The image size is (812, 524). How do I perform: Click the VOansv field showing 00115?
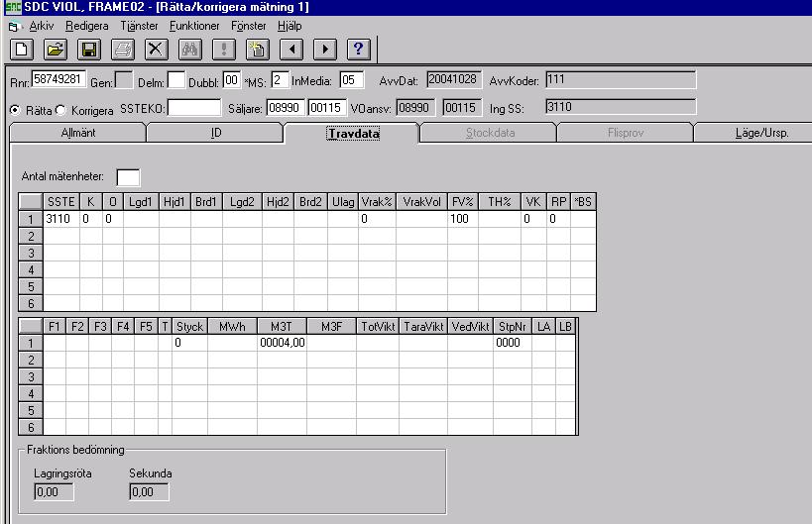pyautogui.click(x=462, y=108)
